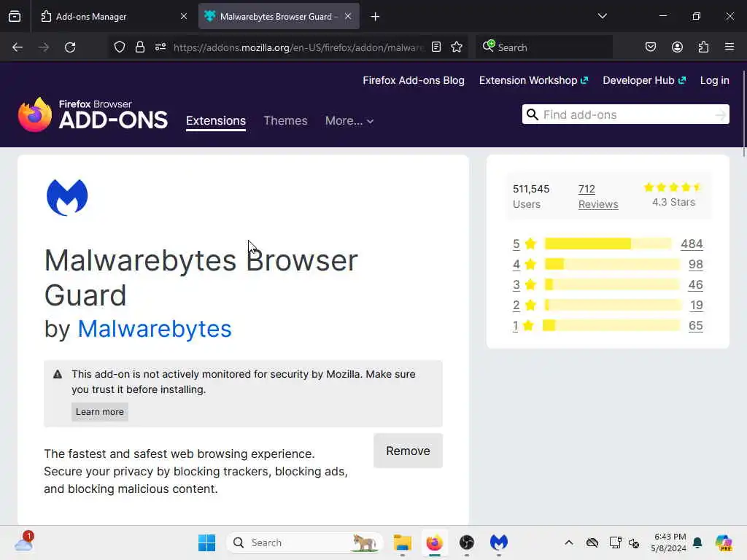The image size is (747, 560).
Task: Open 484 five-star reviews count
Action: (692, 244)
